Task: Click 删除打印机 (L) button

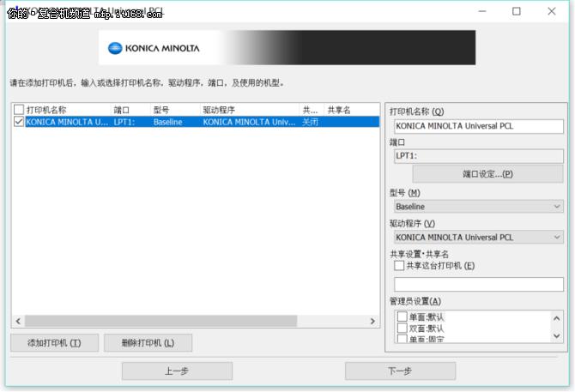Action: [148, 343]
